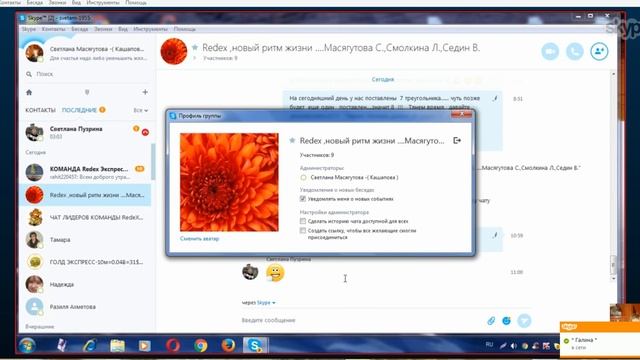Image resolution: width=640 pixels, height=360 pixels.
Task: Click administrator 'Светлана Масягутова -( Кашапова )'
Action: pos(354,178)
